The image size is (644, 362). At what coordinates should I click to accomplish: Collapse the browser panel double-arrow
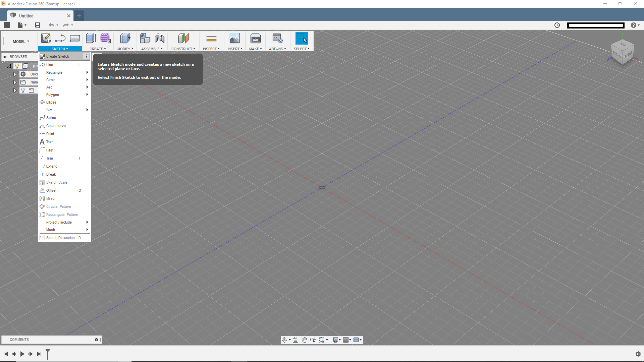click(5, 57)
